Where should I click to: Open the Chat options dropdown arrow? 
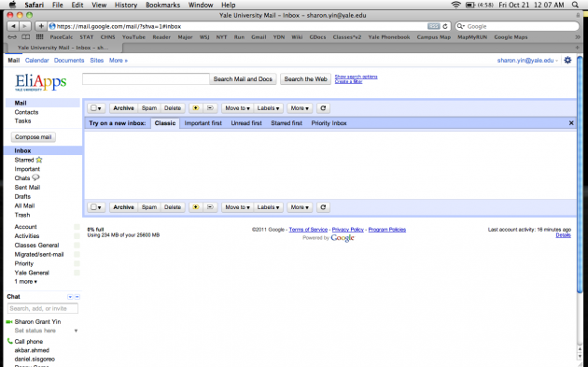[70, 297]
